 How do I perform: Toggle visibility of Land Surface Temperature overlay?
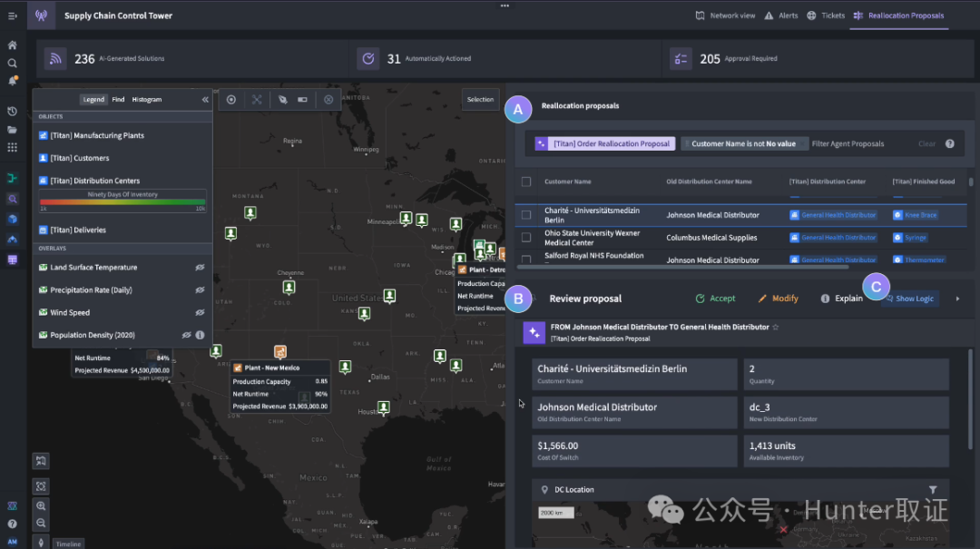coord(200,268)
